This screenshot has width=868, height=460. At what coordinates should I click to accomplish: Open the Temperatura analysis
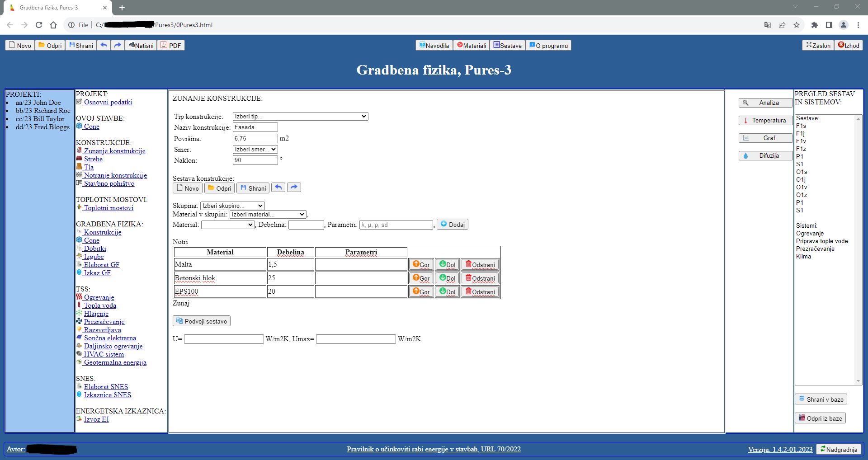[765, 120]
